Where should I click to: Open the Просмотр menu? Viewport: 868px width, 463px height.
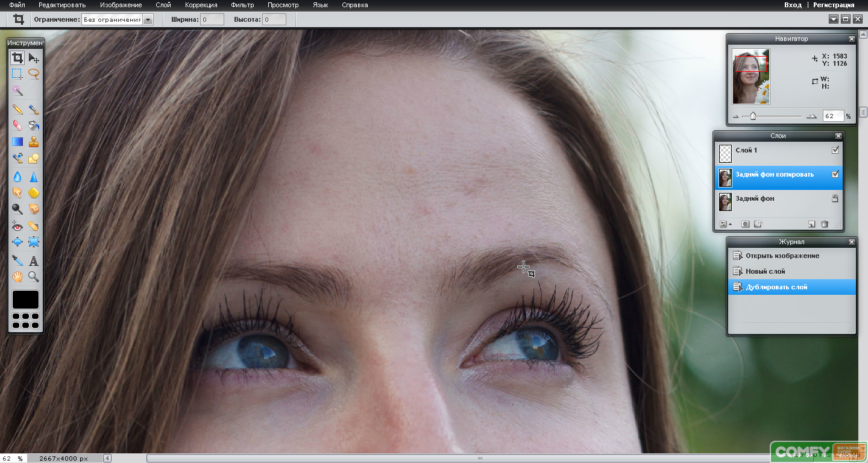(x=283, y=5)
